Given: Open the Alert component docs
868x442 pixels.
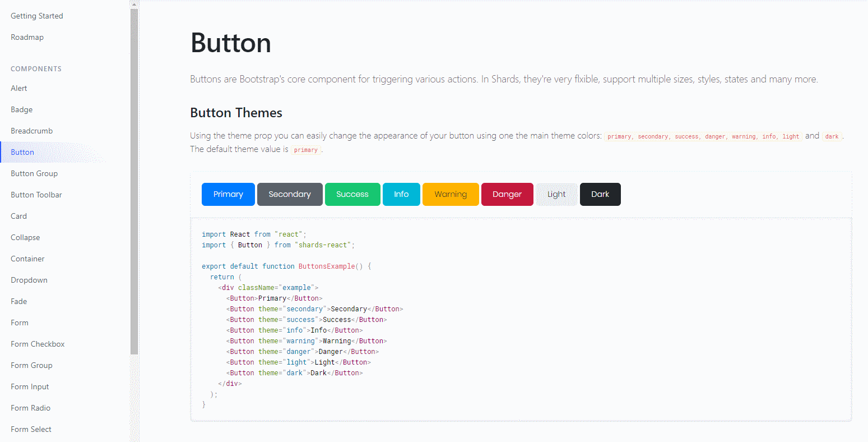Looking at the screenshot, I should (19, 88).
